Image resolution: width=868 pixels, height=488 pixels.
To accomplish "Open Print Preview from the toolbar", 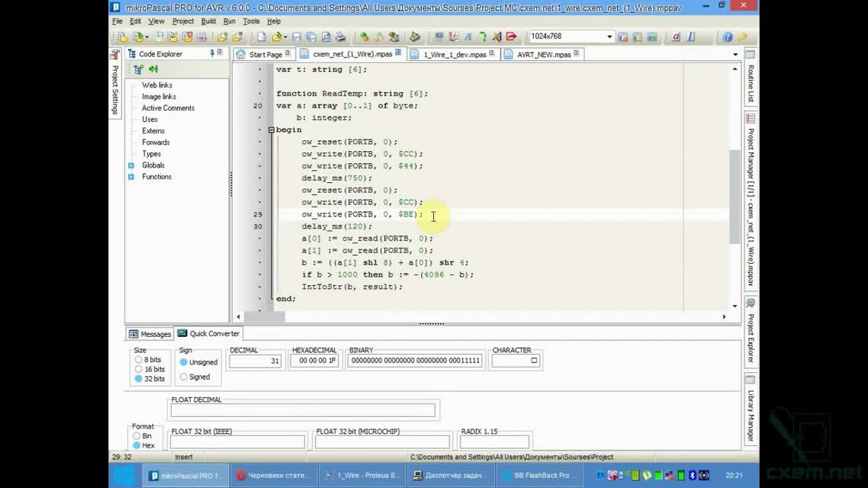I will tap(326, 37).
